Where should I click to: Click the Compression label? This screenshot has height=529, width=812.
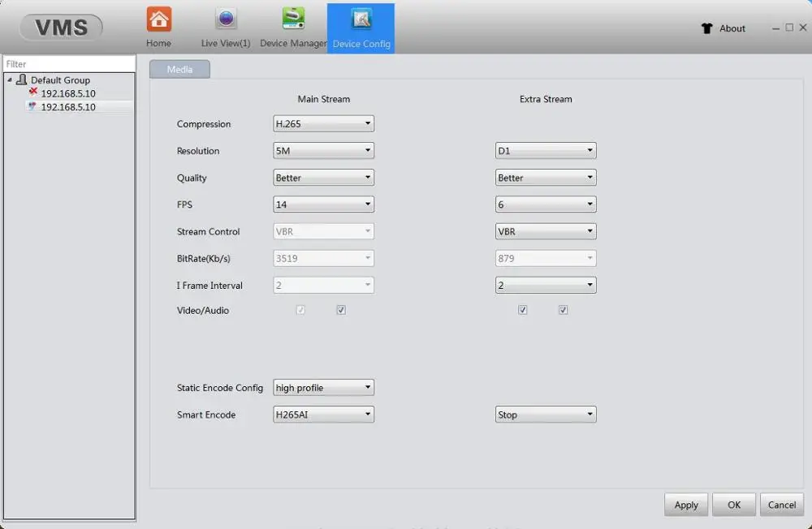tap(204, 124)
